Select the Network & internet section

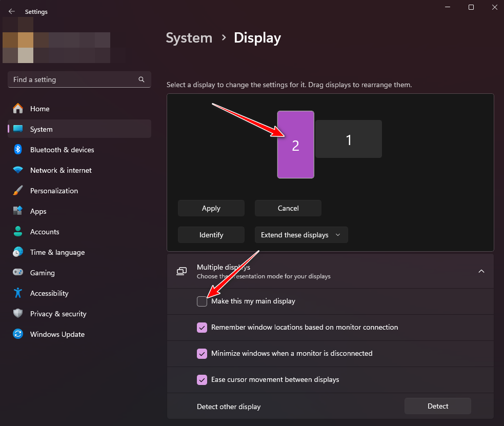point(61,170)
